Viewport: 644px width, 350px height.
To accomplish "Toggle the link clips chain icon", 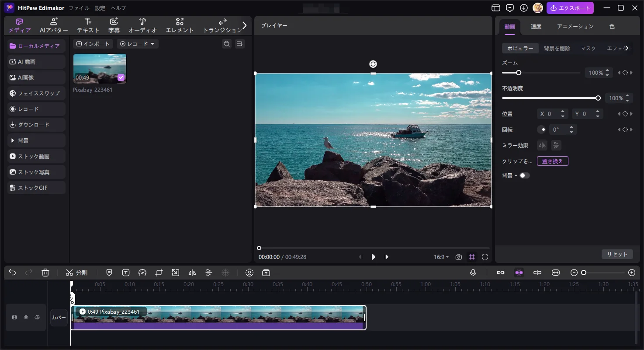I will 501,273.
